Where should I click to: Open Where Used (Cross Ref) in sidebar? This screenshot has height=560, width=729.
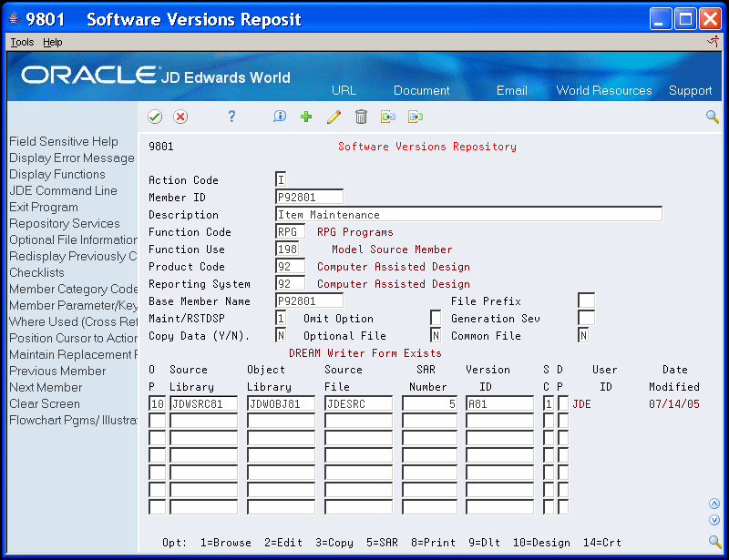point(73,321)
